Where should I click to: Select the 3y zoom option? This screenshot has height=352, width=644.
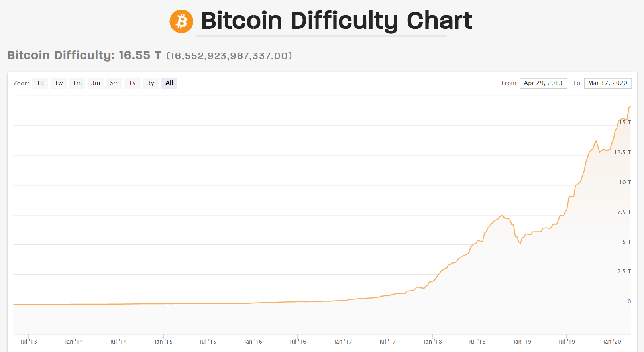point(150,83)
